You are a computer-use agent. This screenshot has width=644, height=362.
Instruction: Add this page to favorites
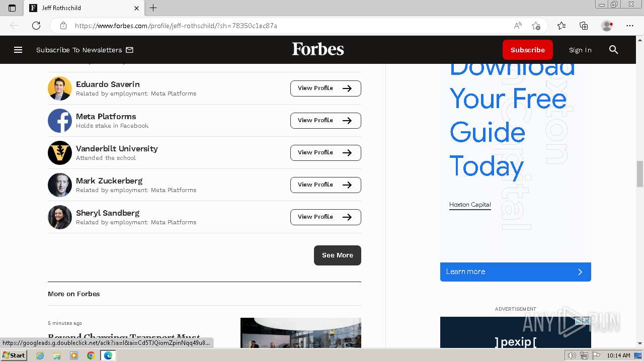tap(536, 26)
